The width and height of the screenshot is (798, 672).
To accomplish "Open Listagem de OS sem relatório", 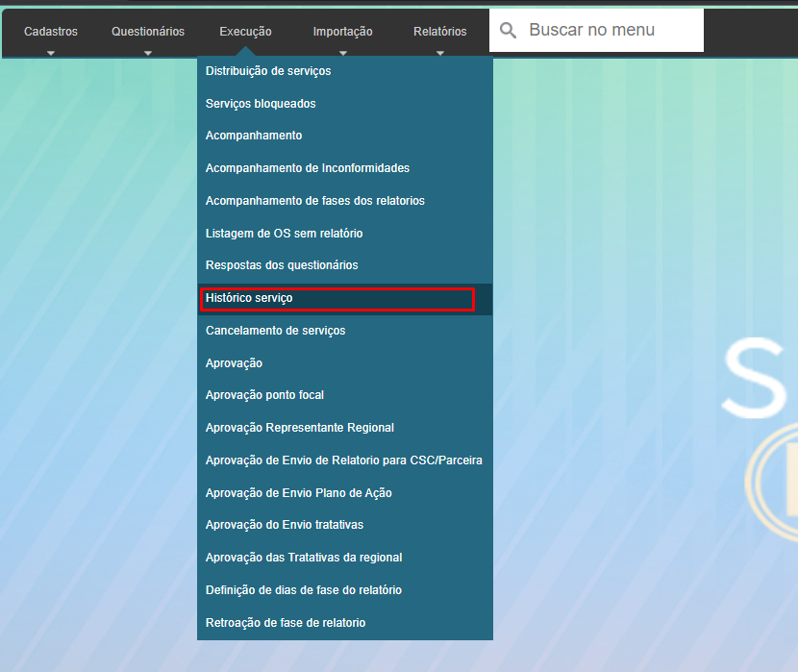I will click(284, 234).
